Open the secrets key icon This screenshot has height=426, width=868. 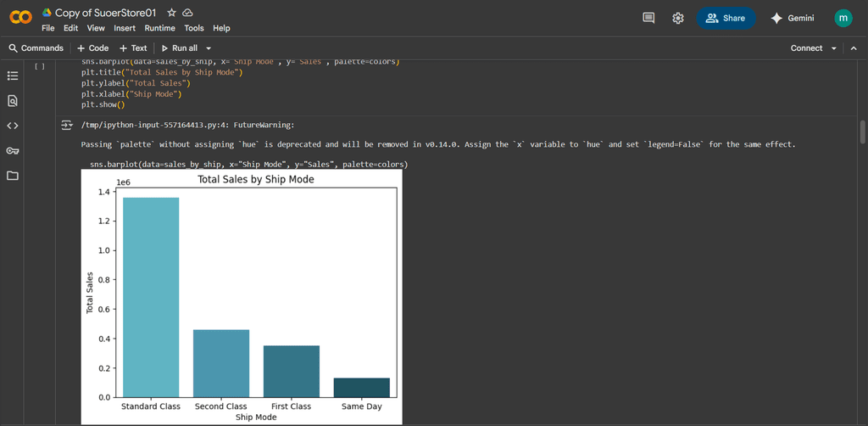coord(13,151)
